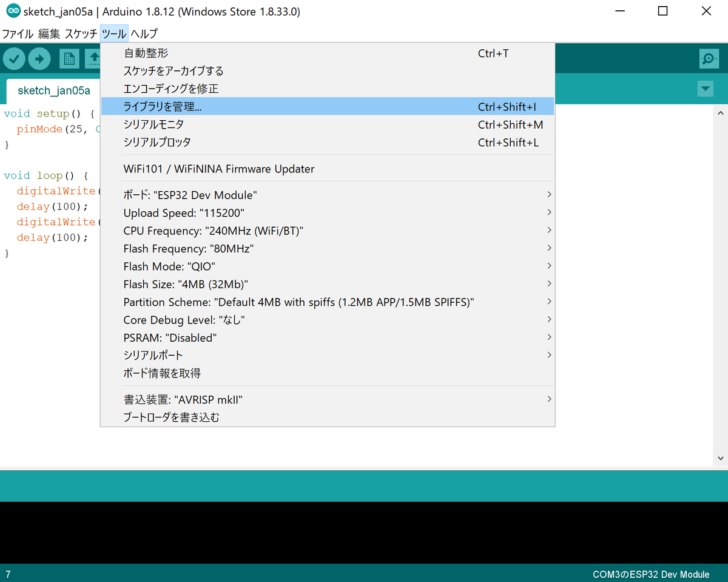Click the first delay(100); line
The image size is (728, 582).
point(52,206)
